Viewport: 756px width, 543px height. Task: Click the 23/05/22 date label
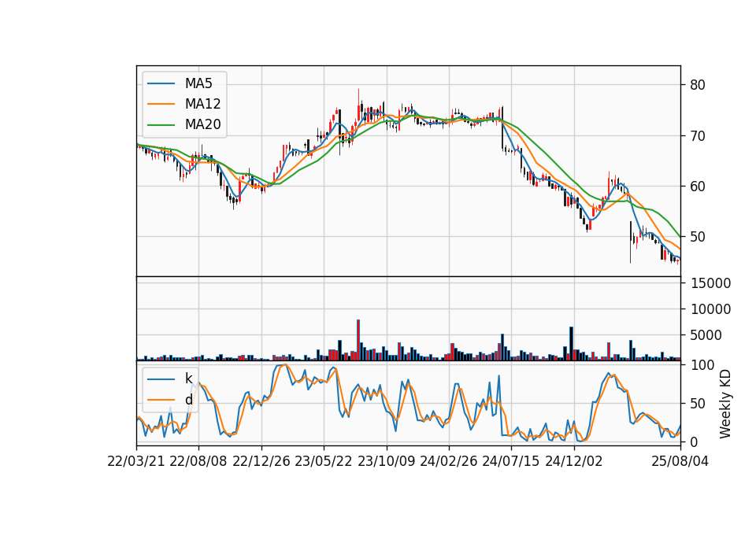[x=324, y=461]
